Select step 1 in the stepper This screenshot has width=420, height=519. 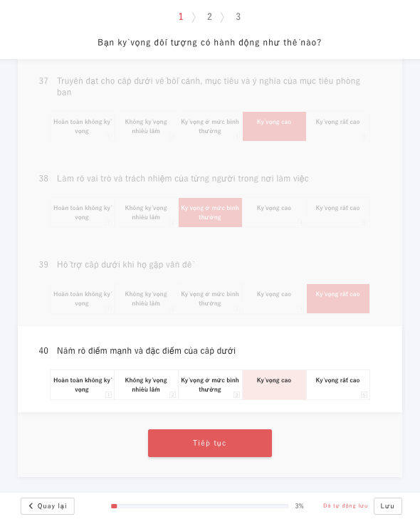click(181, 16)
